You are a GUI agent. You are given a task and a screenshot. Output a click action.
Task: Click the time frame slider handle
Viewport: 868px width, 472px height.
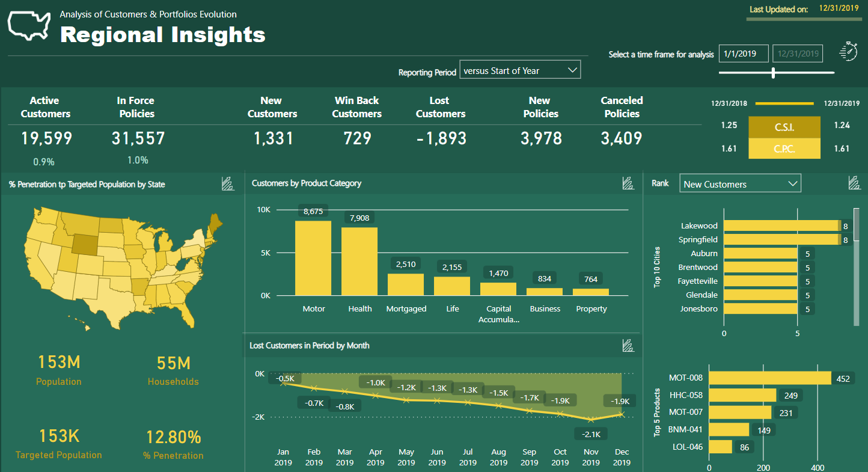pyautogui.click(x=773, y=73)
